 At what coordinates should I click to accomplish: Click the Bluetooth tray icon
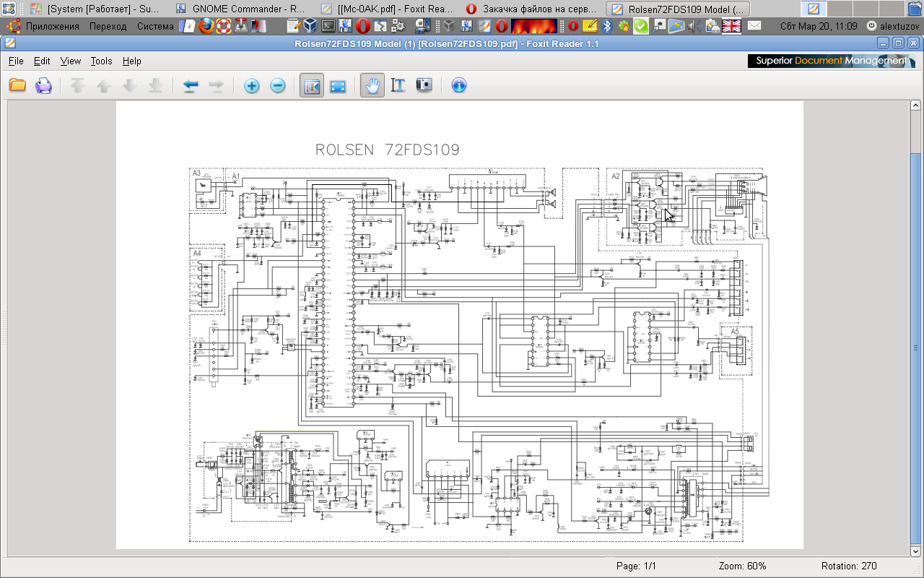click(607, 26)
